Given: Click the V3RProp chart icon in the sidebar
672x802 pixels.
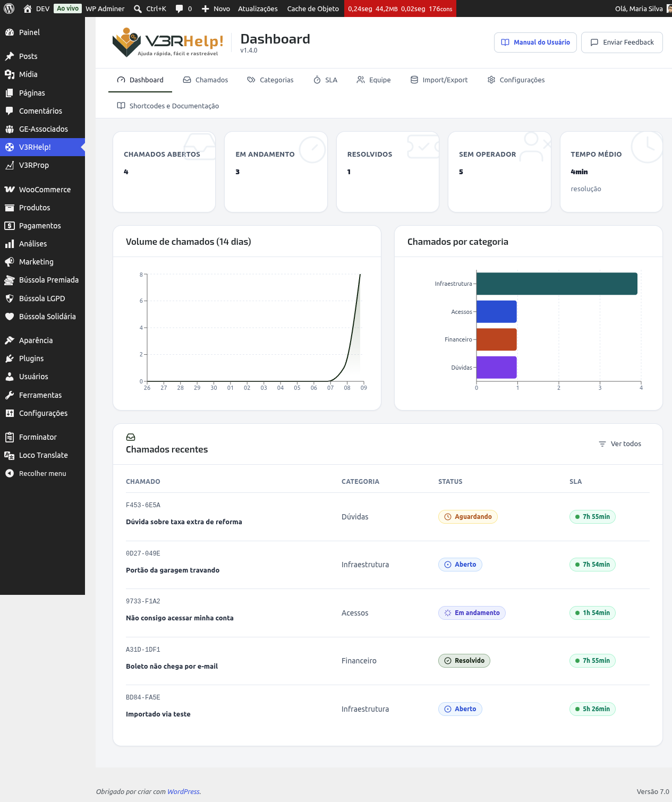Looking at the screenshot, I should coord(10,165).
